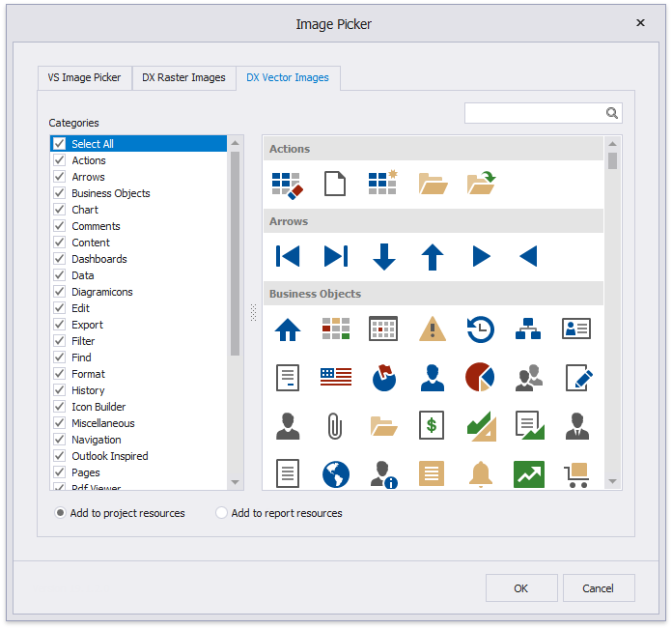Choose the US flag icon
672x629 pixels.
(336, 377)
